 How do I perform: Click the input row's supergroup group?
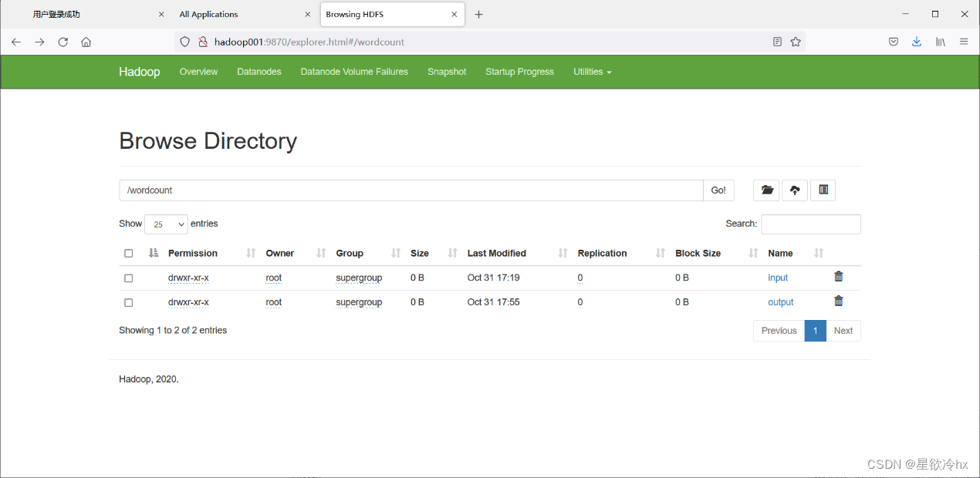pyautogui.click(x=359, y=278)
